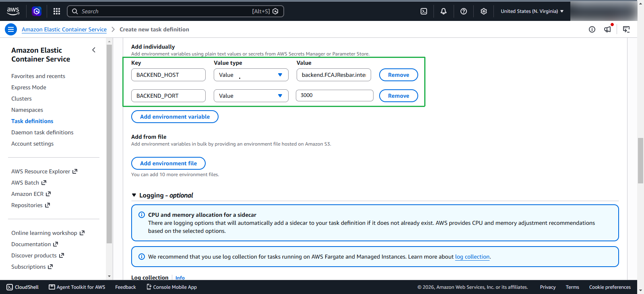This screenshot has height=294, width=644.
Task: Focus the value field containing 3000
Action: click(x=334, y=95)
